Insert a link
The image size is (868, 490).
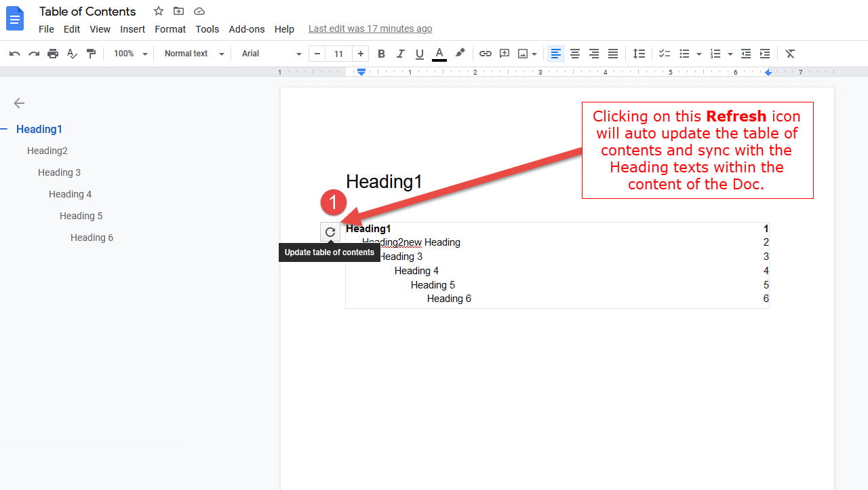pyautogui.click(x=485, y=54)
